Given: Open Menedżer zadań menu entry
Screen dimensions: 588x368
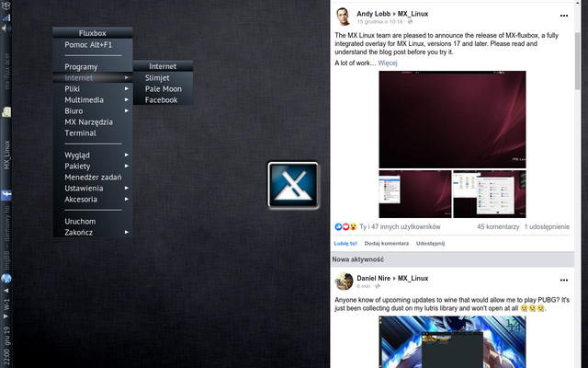Looking at the screenshot, I should pos(93,177).
